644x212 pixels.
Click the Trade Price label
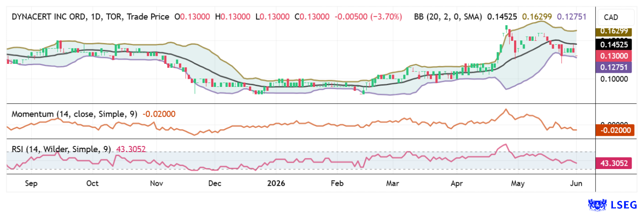(x=148, y=17)
